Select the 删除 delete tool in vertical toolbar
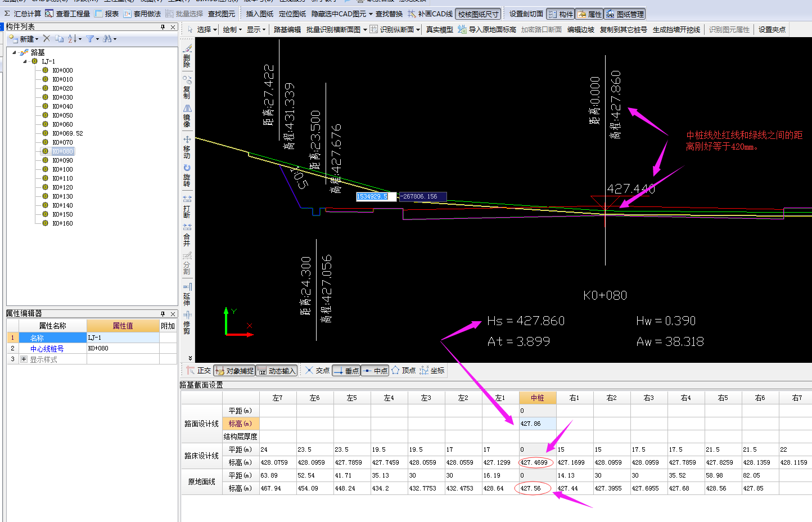 (187, 56)
